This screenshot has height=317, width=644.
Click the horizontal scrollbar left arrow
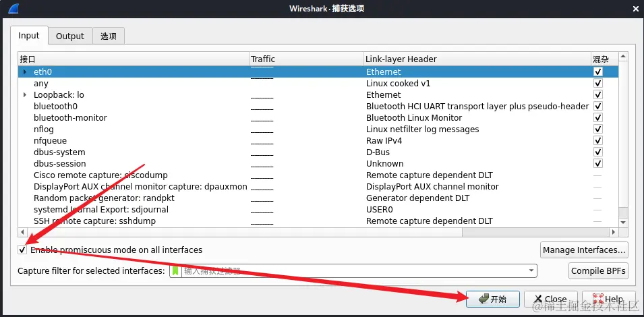[x=22, y=232]
